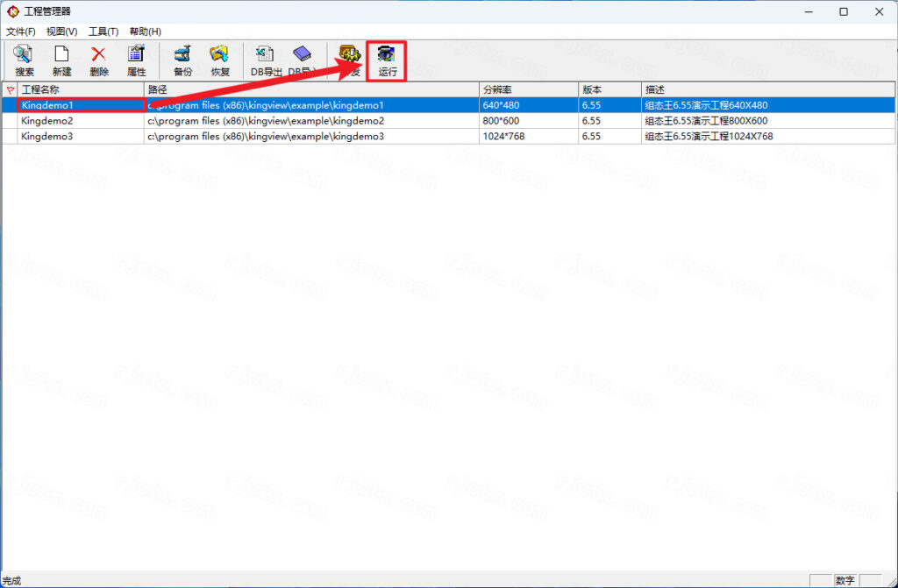Viewport: 898px width, 588px height.
Task: Select the Kingdemo2 project row
Action: [448, 121]
